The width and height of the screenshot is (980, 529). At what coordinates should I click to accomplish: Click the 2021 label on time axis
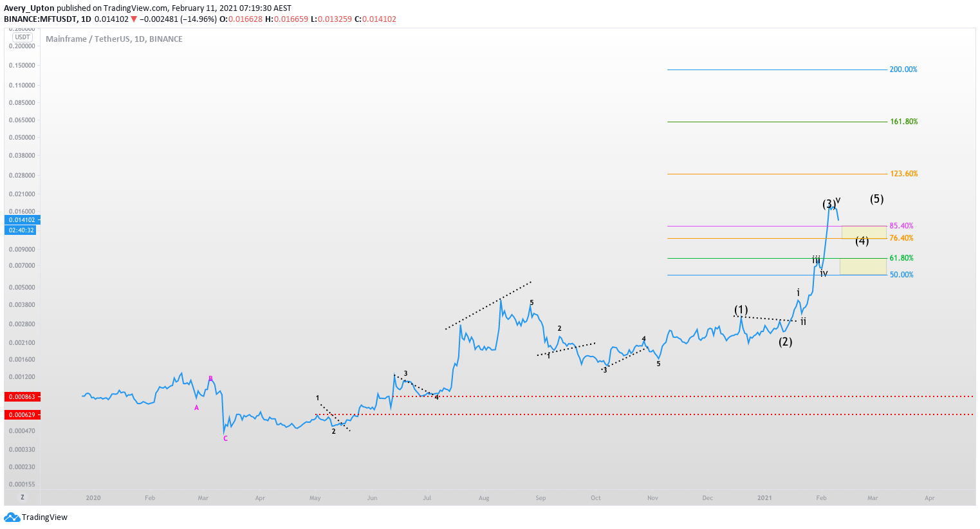(x=764, y=498)
